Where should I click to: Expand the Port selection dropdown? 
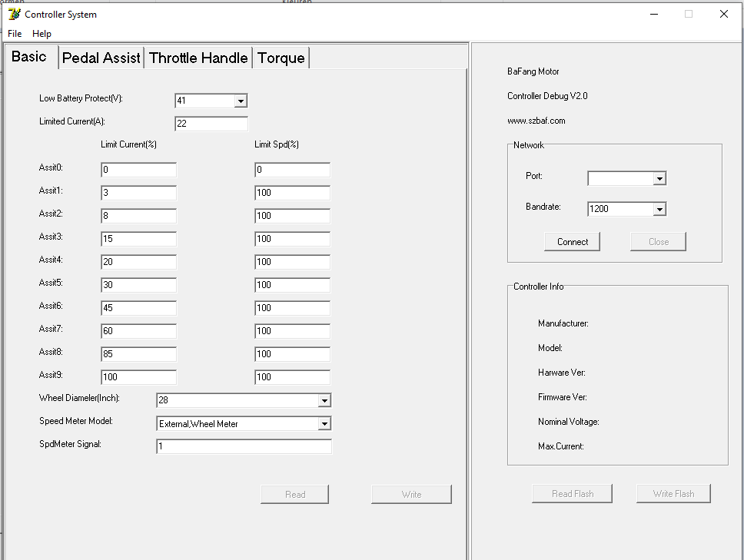tap(659, 178)
